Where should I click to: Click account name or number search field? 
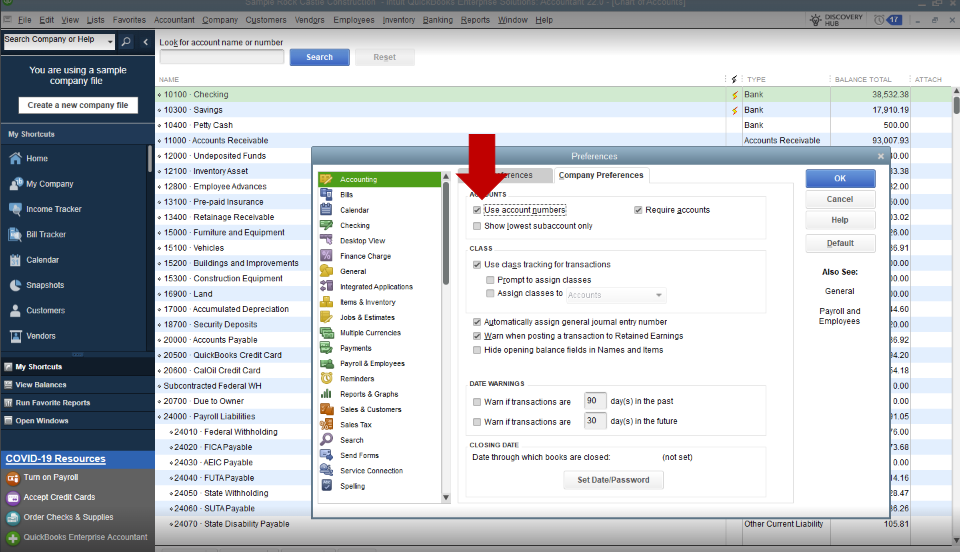pos(222,57)
